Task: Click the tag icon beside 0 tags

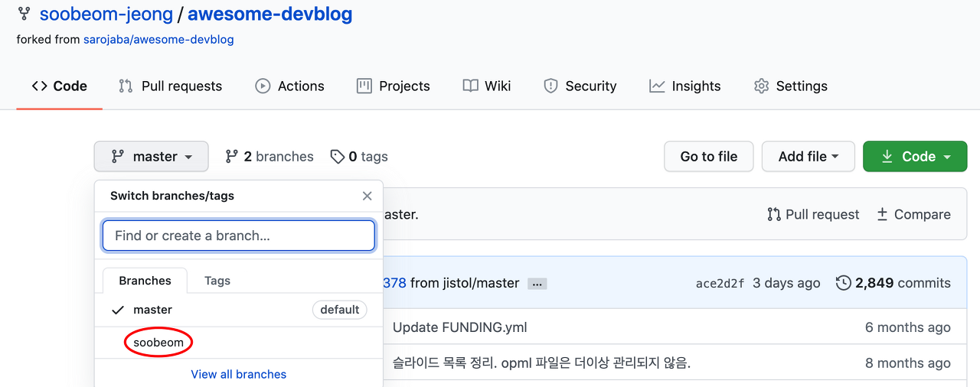Action: [x=337, y=156]
